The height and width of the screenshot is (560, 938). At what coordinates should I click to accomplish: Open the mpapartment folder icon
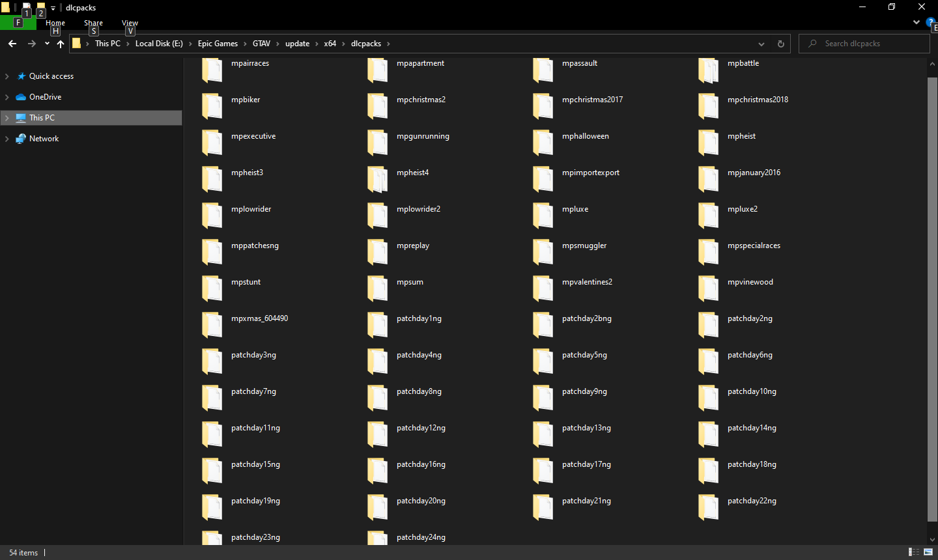pos(377,70)
